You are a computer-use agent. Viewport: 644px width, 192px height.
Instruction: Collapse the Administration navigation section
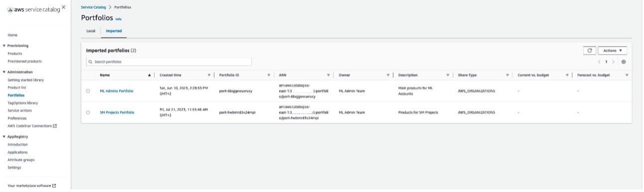coord(4,72)
